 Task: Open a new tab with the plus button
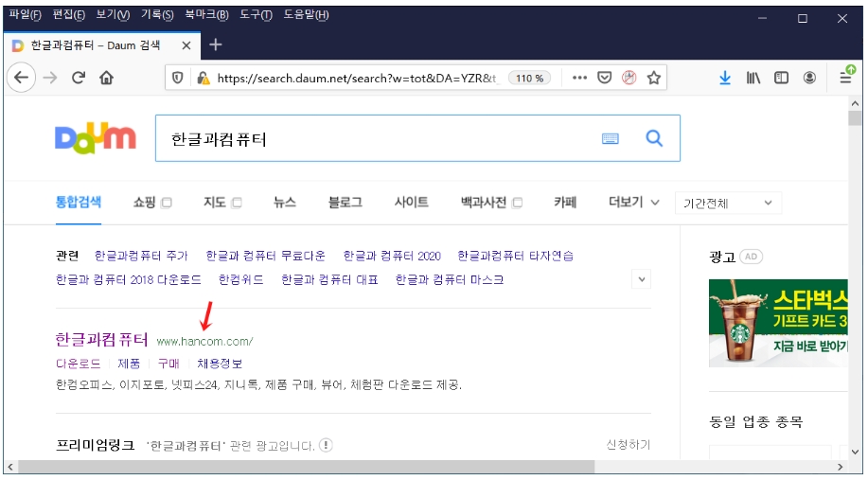[x=215, y=44]
